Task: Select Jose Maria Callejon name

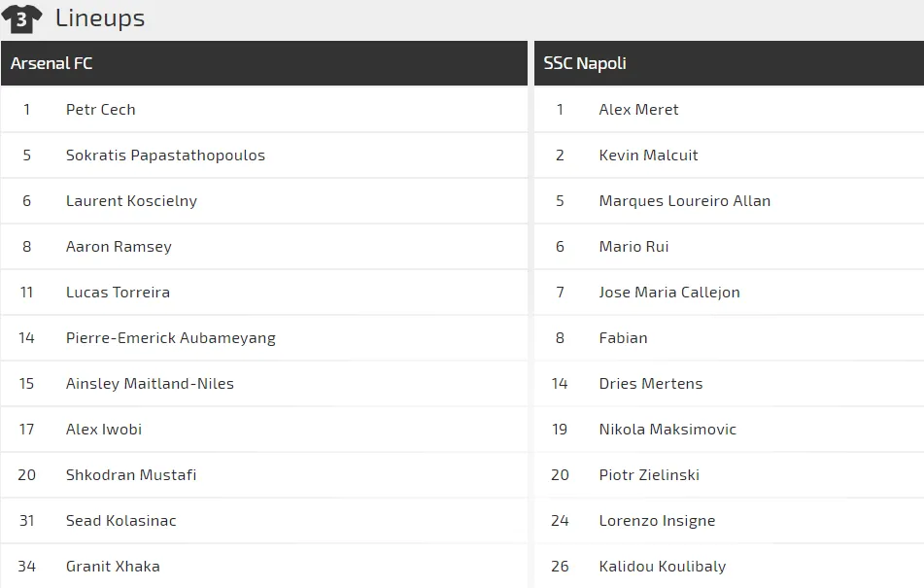Action: click(669, 293)
